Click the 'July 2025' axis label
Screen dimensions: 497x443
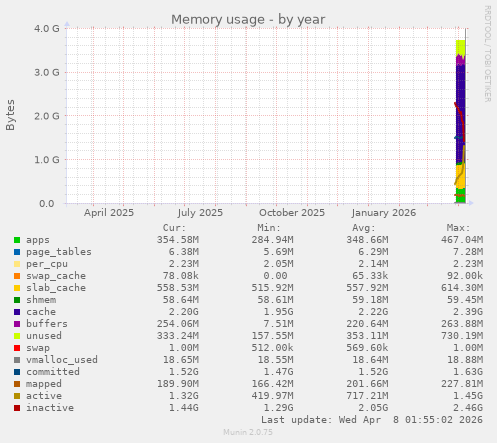[x=200, y=213]
